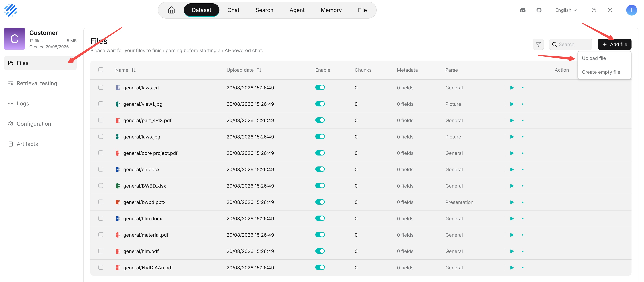
Task: Check the general/laws.txt row checkbox
Action: (x=101, y=87)
